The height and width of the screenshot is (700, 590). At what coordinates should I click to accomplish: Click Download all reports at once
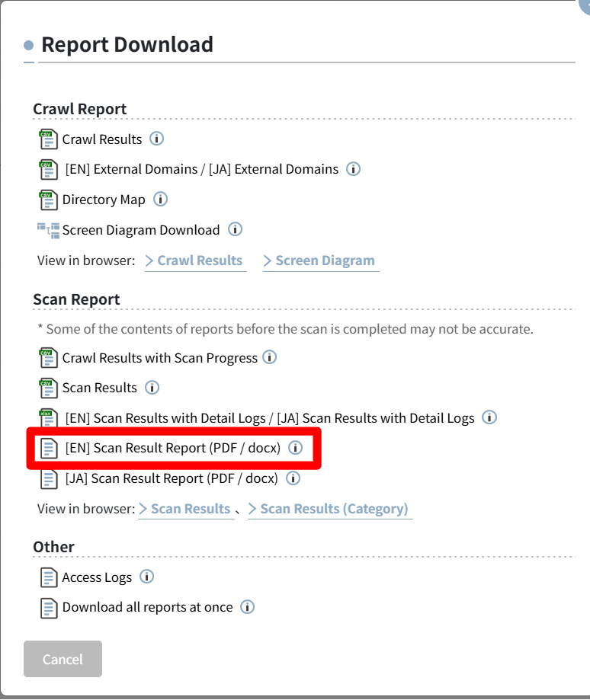pyautogui.click(x=147, y=607)
